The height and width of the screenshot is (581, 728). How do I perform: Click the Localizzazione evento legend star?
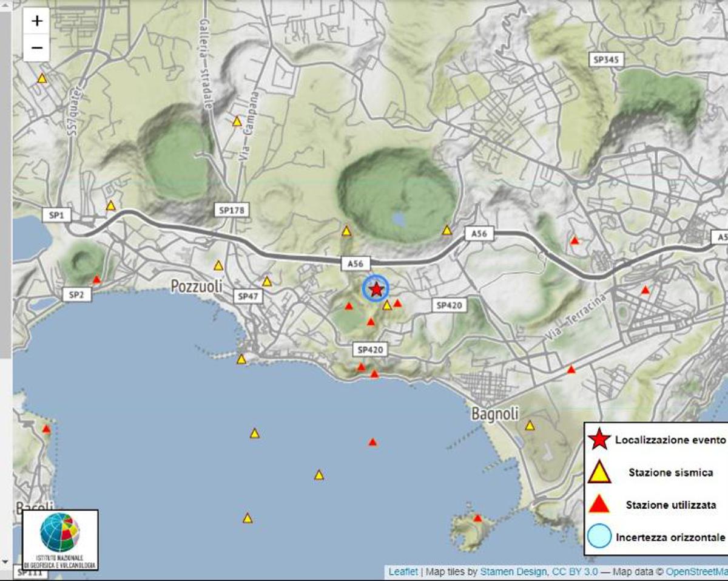point(599,439)
